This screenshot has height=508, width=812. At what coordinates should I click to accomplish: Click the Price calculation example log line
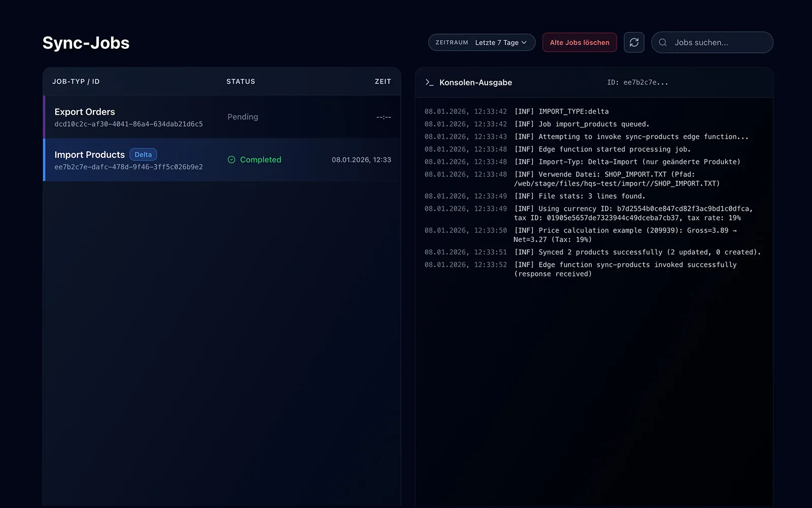click(625, 235)
